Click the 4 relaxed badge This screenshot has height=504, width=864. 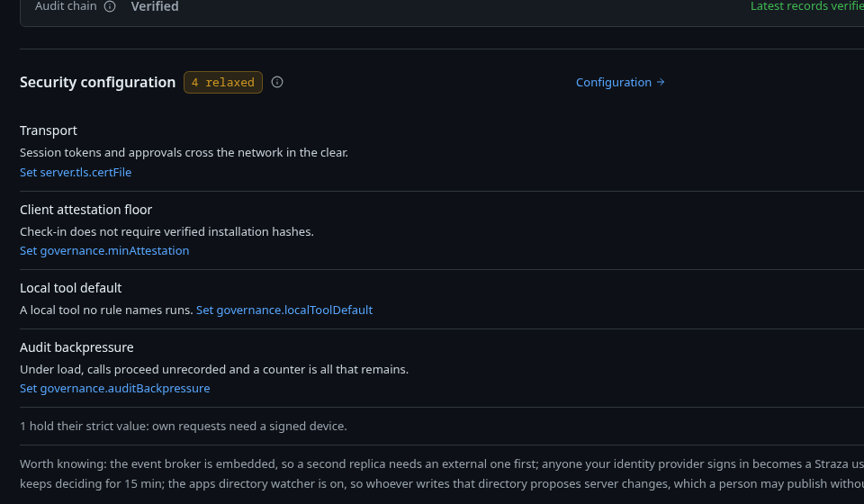(223, 82)
